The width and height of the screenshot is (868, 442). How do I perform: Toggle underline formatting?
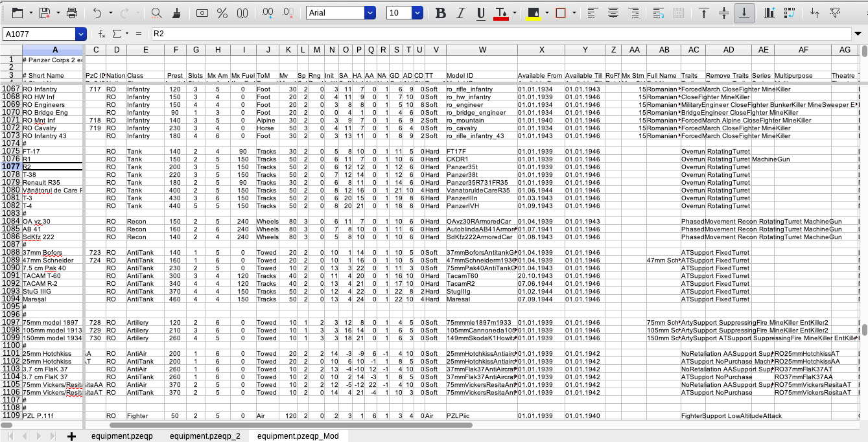pos(481,13)
